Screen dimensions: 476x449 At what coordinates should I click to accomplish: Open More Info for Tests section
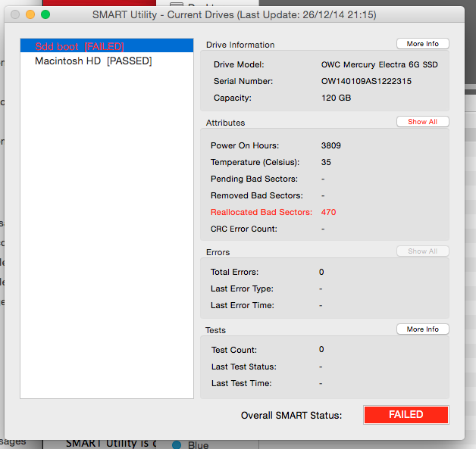click(x=423, y=329)
